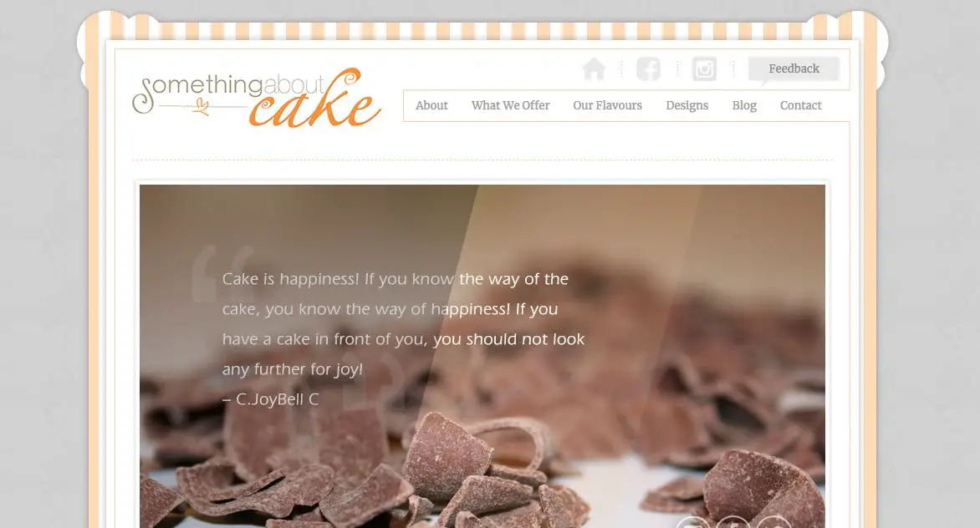Open the Designs menu item
Image resolution: width=980 pixels, height=528 pixels.
[687, 105]
